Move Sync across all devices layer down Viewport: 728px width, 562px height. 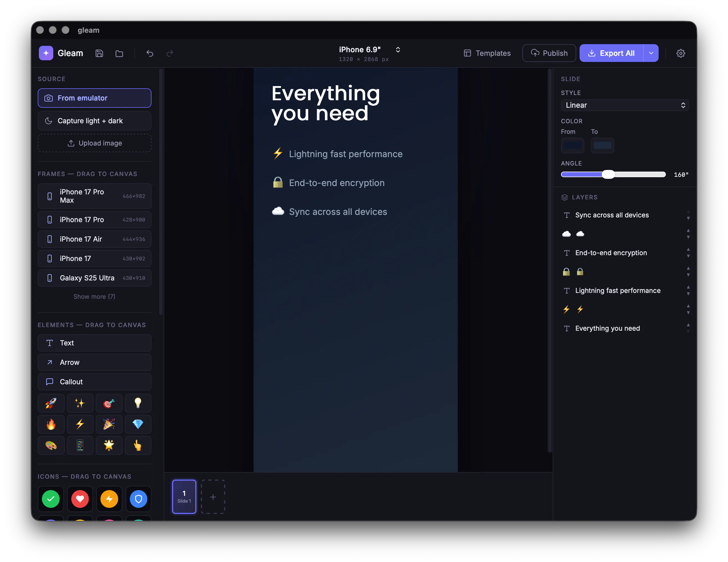point(688,219)
